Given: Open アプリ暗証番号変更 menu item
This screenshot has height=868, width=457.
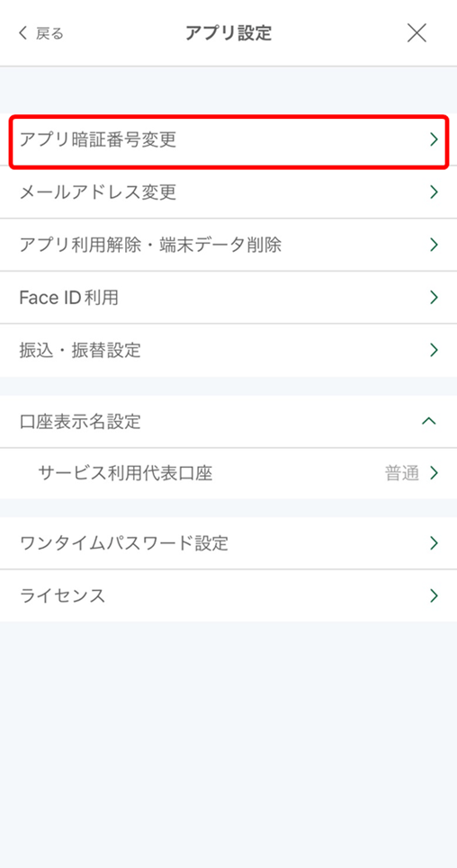Looking at the screenshot, I should [228, 140].
